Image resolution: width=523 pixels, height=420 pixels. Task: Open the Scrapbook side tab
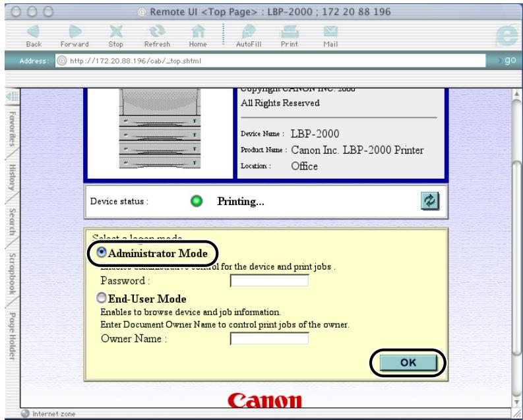[x=13, y=274]
